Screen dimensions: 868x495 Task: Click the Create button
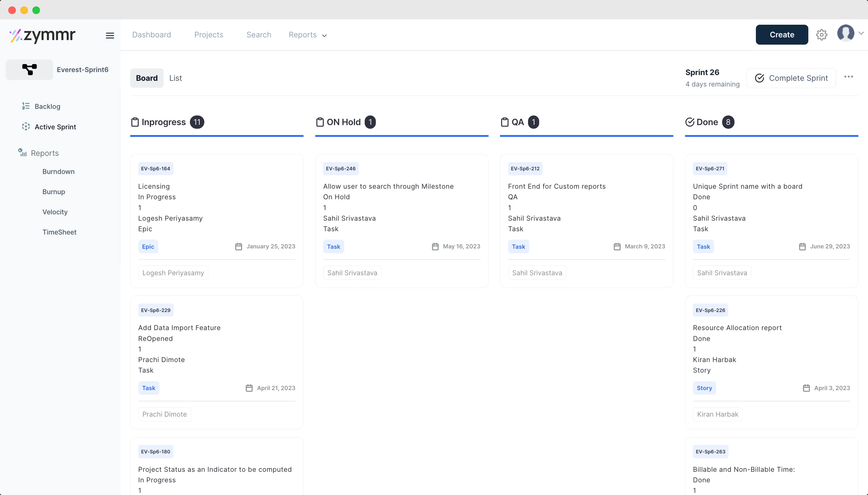pos(782,35)
